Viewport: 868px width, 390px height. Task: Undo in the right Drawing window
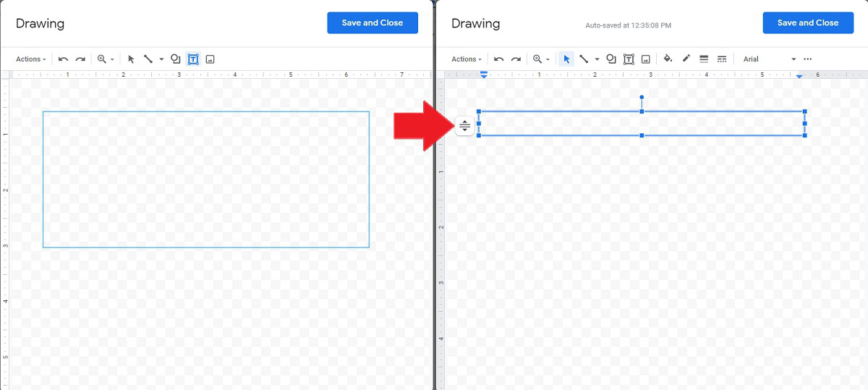point(499,59)
